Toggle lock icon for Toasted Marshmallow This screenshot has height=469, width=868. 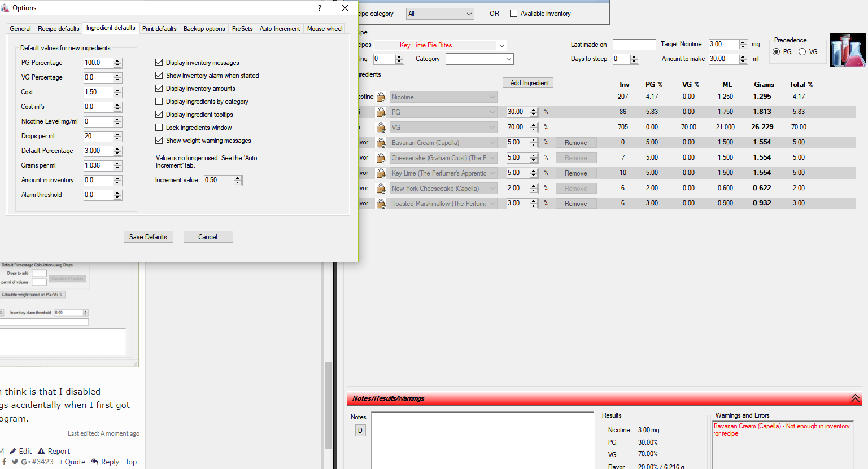tap(381, 204)
